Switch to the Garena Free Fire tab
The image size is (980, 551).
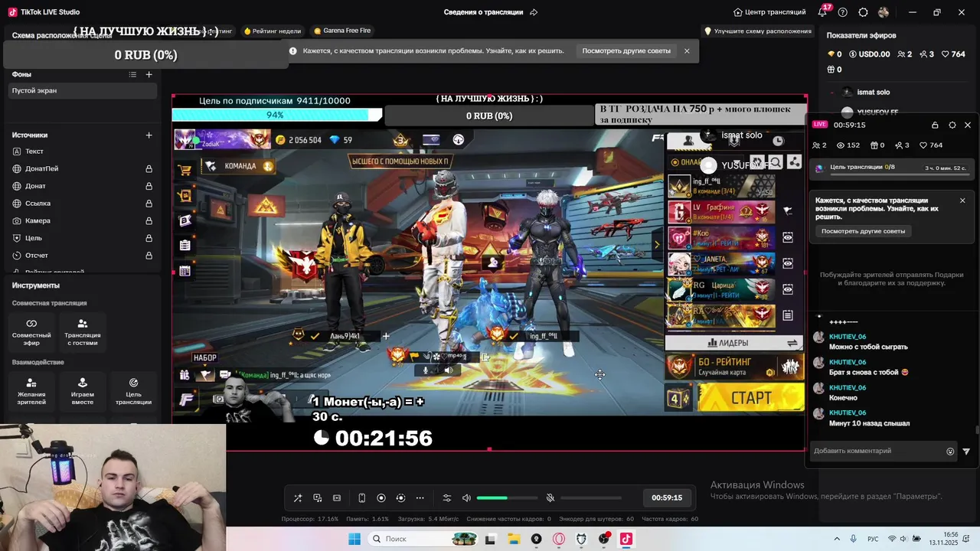(x=342, y=31)
